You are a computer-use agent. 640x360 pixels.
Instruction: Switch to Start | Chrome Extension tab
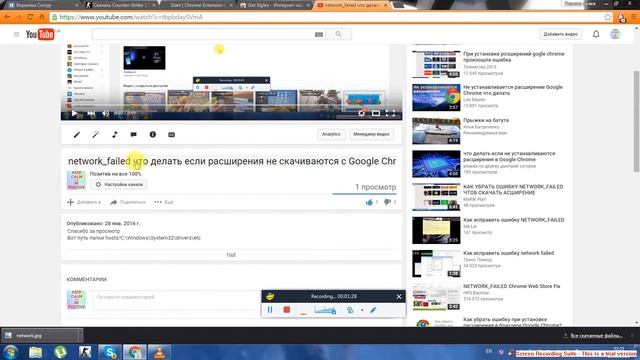[x=198, y=5]
